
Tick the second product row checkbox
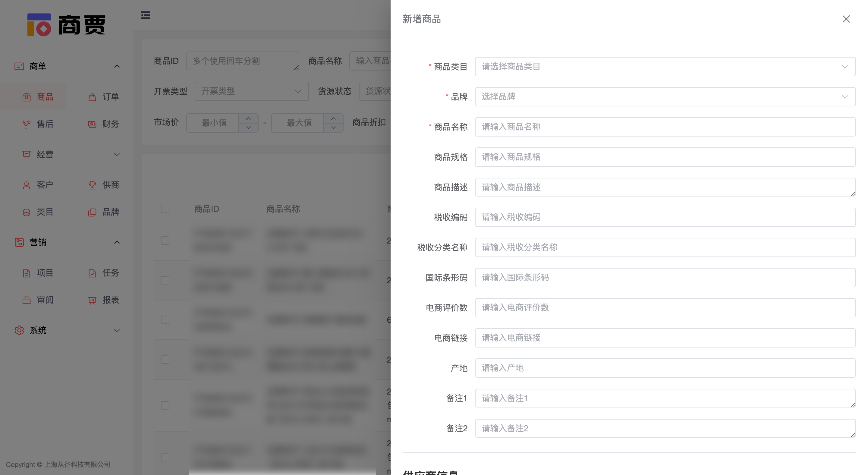point(165,280)
